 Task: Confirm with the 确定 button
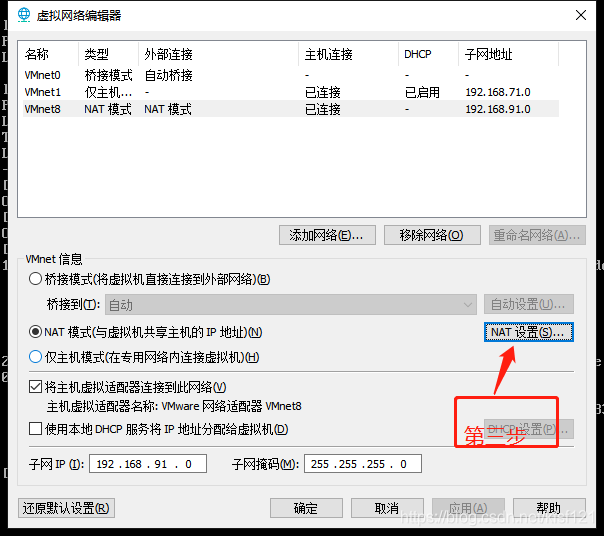coord(306,508)
